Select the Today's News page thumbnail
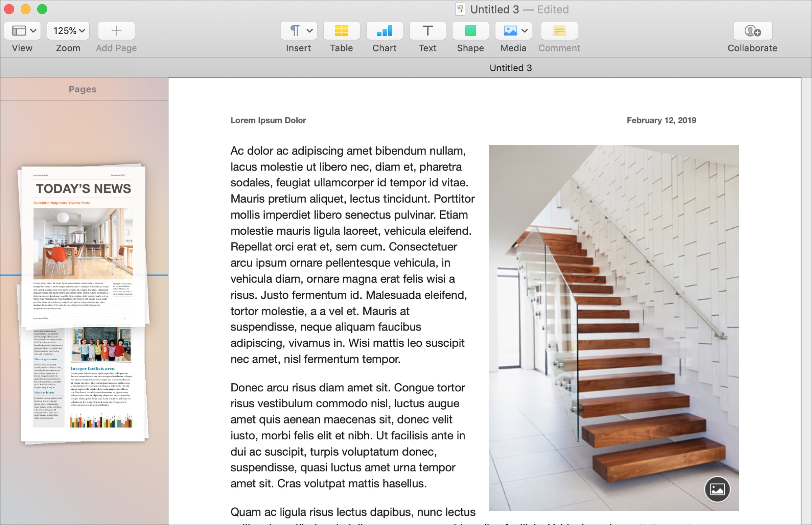 pyautogui.click(x=84, y=246)
